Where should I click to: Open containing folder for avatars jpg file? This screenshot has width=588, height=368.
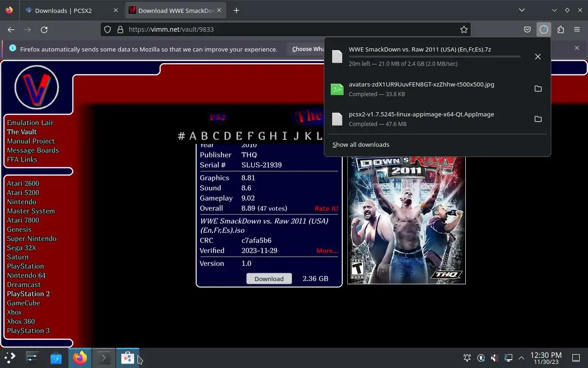point(538,89)
